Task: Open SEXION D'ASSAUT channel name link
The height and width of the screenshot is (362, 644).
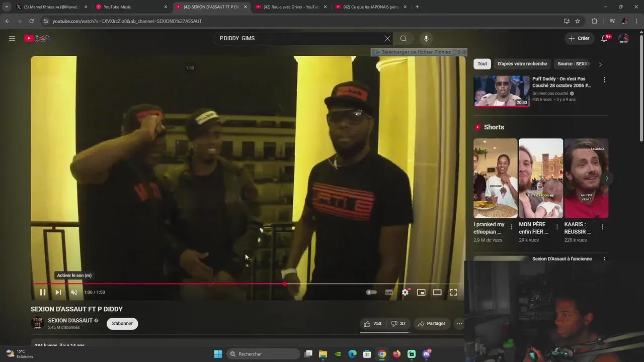Action: (70, 320)
